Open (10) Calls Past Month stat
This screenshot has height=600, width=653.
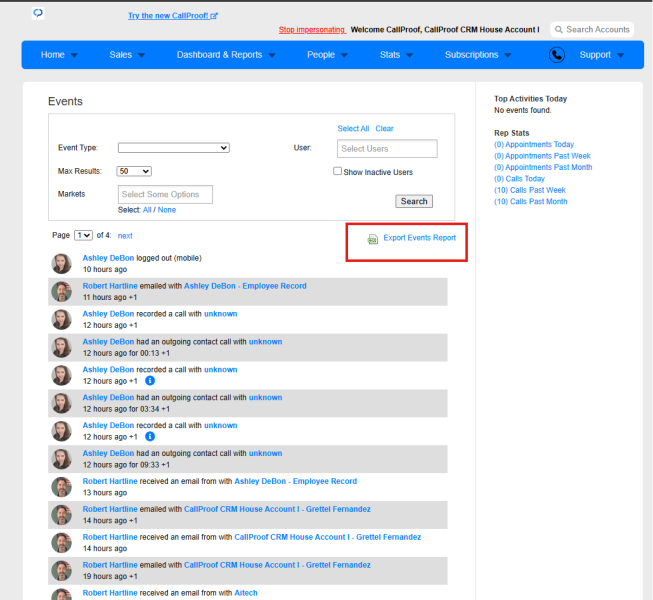point(531,202)
